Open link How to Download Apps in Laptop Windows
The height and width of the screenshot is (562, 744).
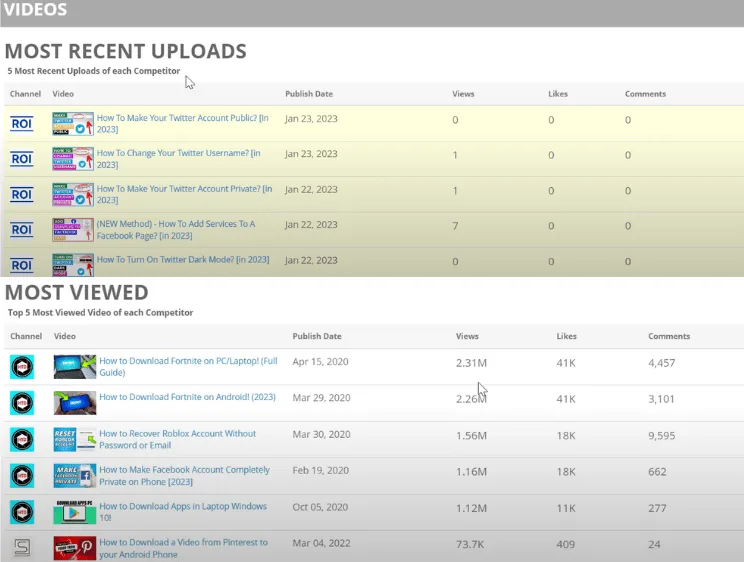[x=183, y=512]
